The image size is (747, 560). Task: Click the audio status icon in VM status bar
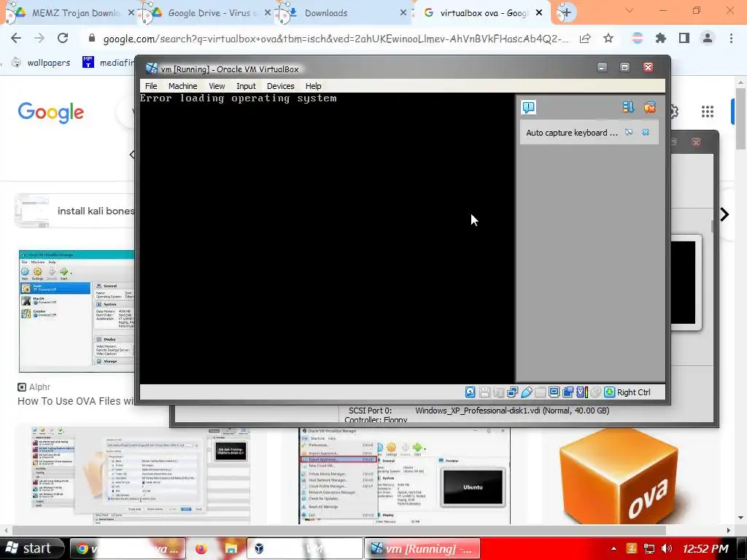click(499, 392)
